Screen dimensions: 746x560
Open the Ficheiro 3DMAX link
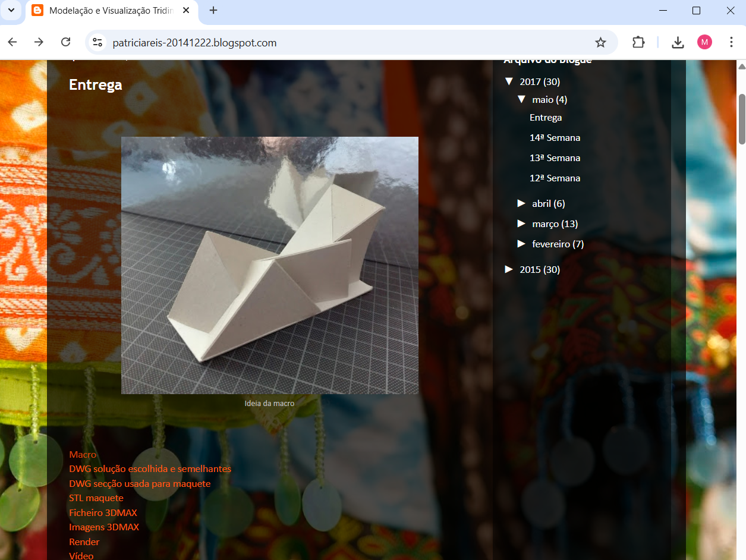pyautogui.click(x=103, y=513)
